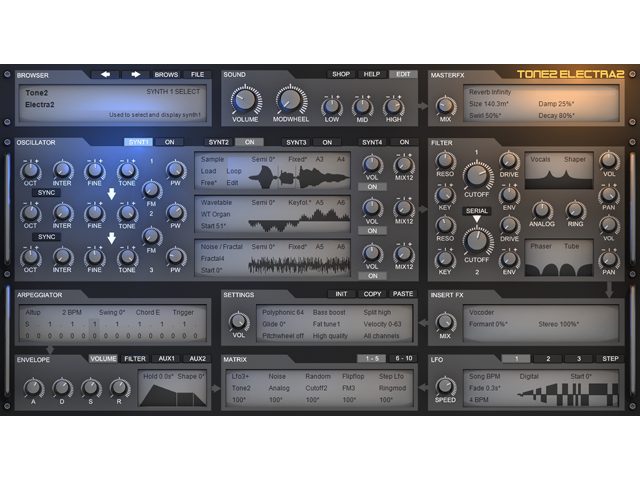Select the Shaper filter option
Screen dimensions: 640x480
tap(575, 159)
